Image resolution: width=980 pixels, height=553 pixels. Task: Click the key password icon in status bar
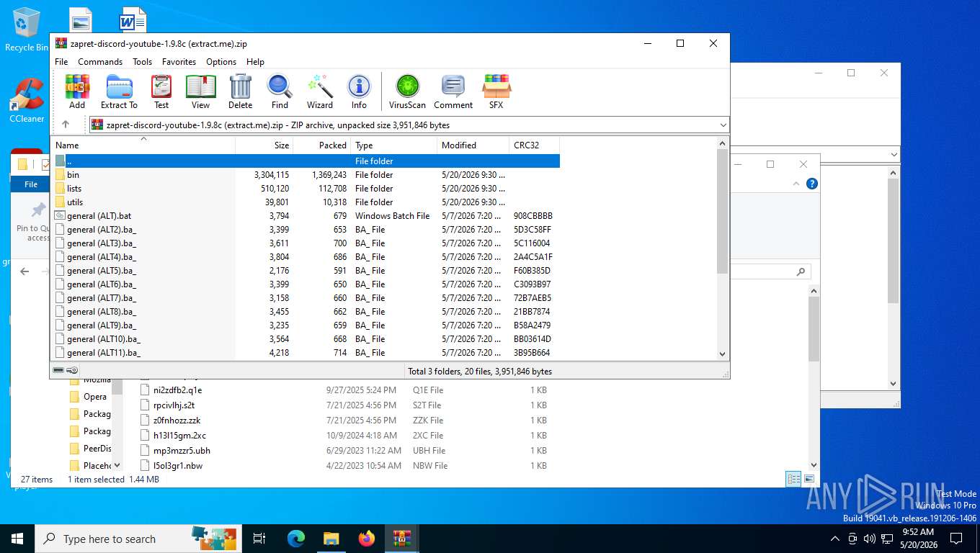[72, 370]
